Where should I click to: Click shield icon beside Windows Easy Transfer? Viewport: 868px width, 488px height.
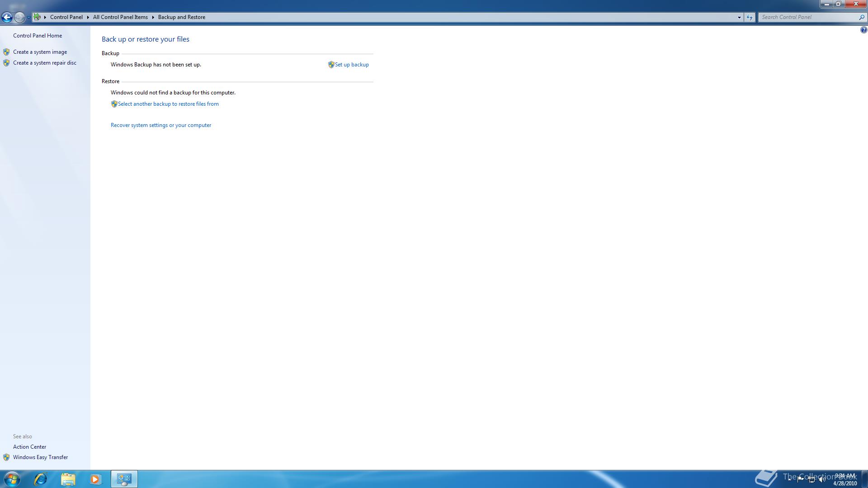coord(6,457)
